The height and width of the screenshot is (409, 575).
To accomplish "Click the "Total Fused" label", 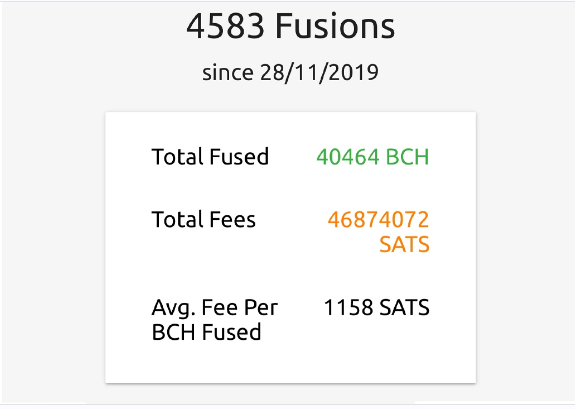I will [x=210, y=157].
